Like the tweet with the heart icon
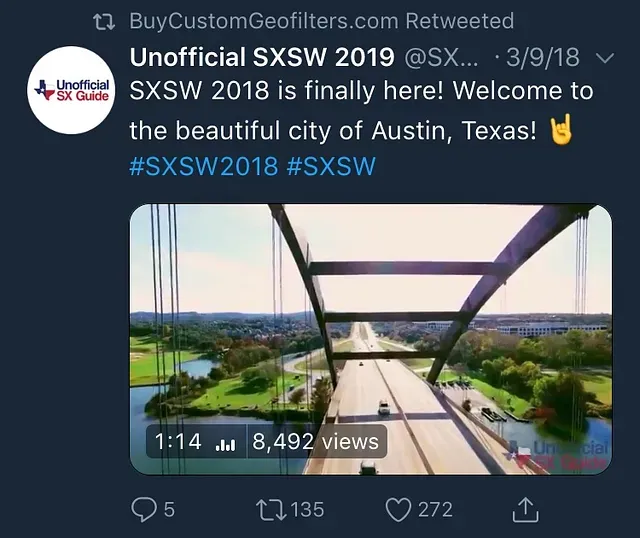 pos(398,509)
